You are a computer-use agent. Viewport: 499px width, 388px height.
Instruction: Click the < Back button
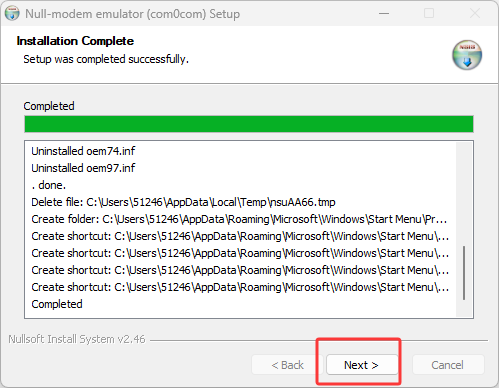click(287, 365)
